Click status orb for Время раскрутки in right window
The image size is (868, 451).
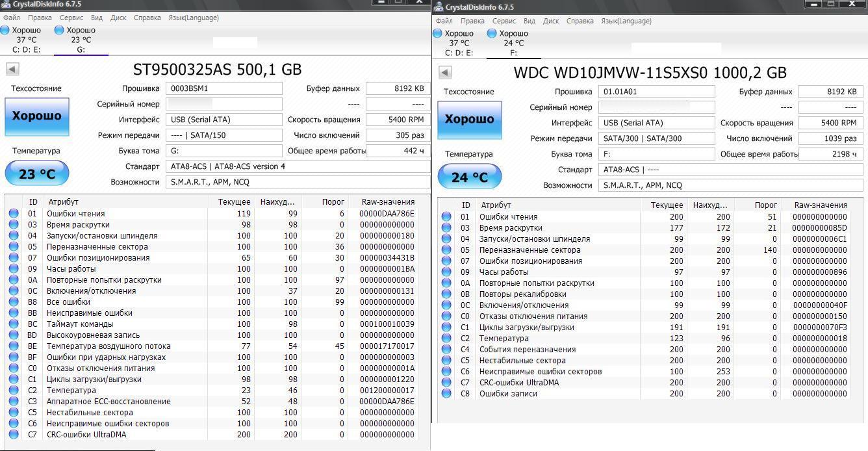[x=446, y=227]
